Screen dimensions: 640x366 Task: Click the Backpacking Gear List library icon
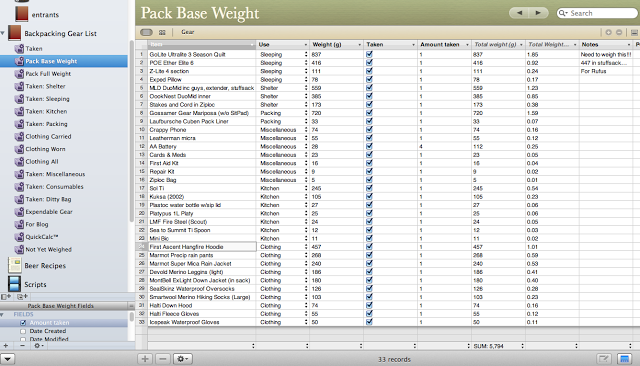coord(15,33)
